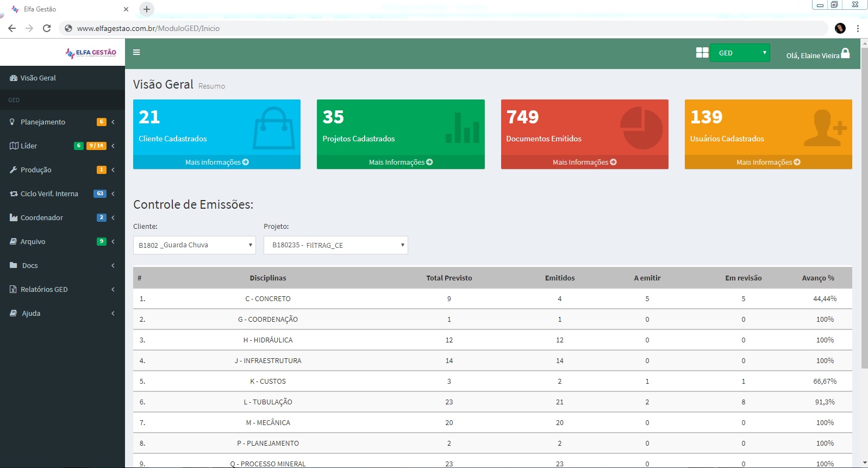Viewport: 868px width, 468px height.
Task: Open the Projeto dropdown showing B180235
Action: [335, 245]
